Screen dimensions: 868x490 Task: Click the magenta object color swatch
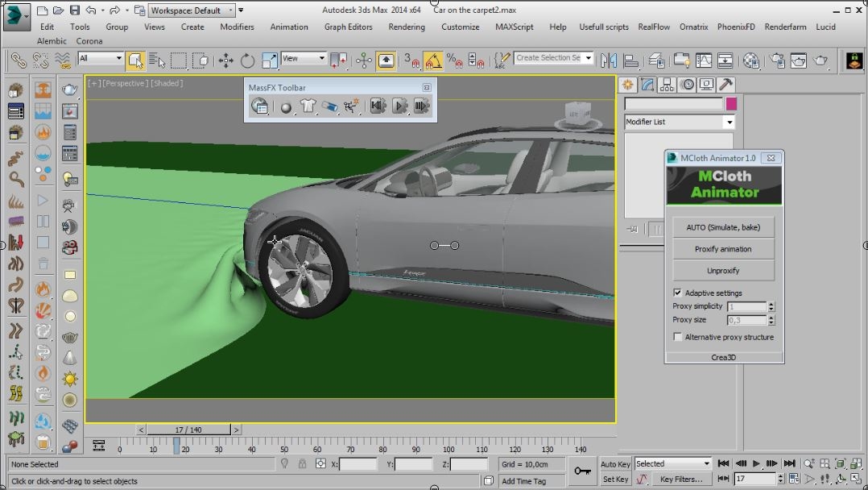click(x=731, y=104)
